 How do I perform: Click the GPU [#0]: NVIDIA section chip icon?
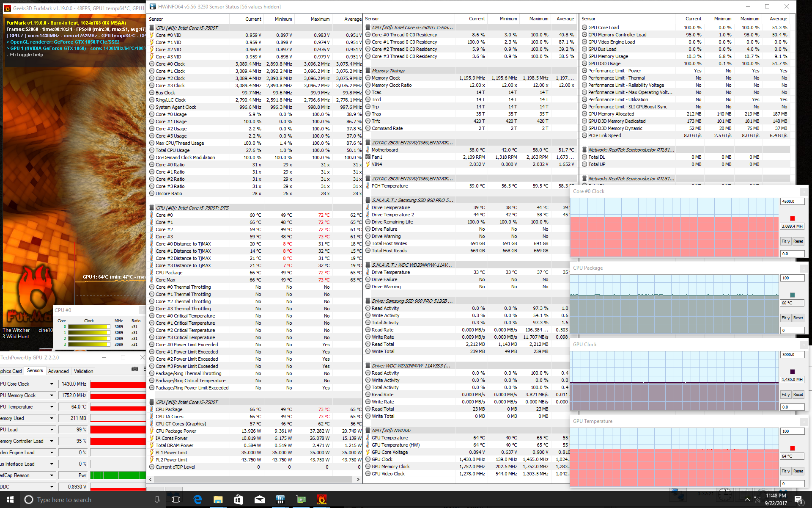(368, 431)
